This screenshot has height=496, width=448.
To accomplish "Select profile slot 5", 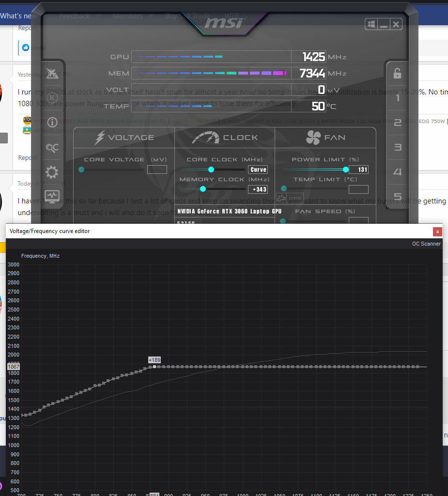I will tap(397, 197).
